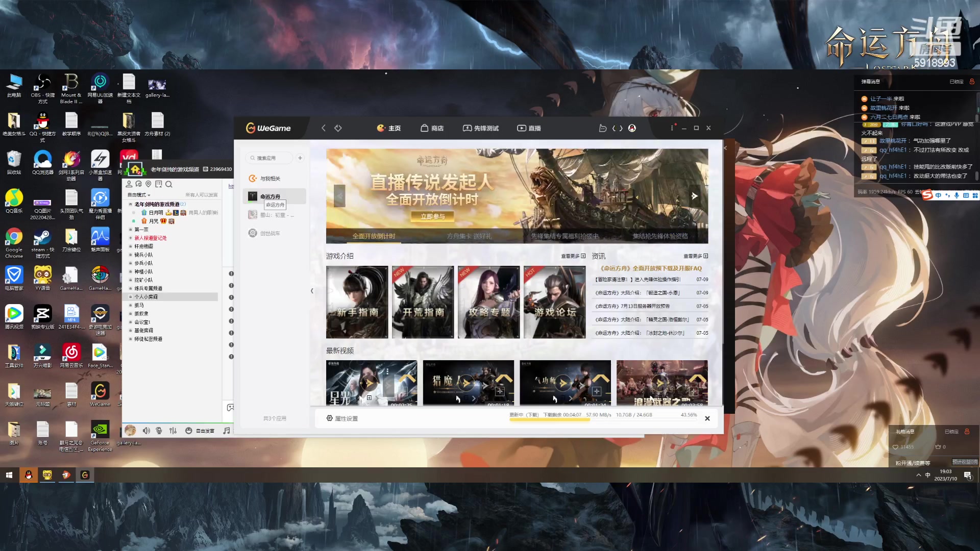The height and width of the screenshot is (551, 980).
Task: Select the 集结抢先锋体验资格 banner tab
Action: (660, 236)
